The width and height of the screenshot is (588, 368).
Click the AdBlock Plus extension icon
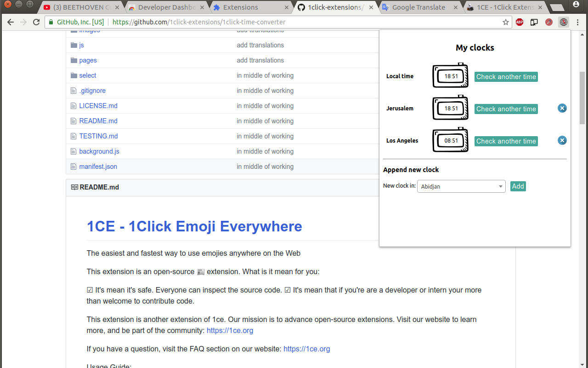[x=520, y=22]
